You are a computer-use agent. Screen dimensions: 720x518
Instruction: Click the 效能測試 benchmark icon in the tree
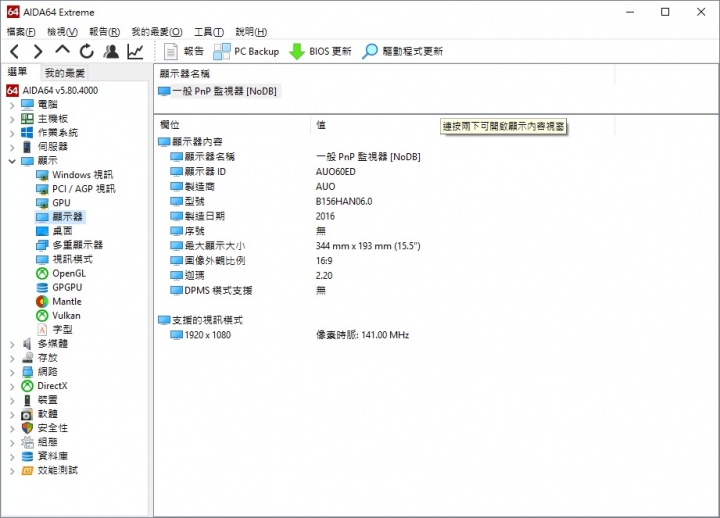(27, 471)
